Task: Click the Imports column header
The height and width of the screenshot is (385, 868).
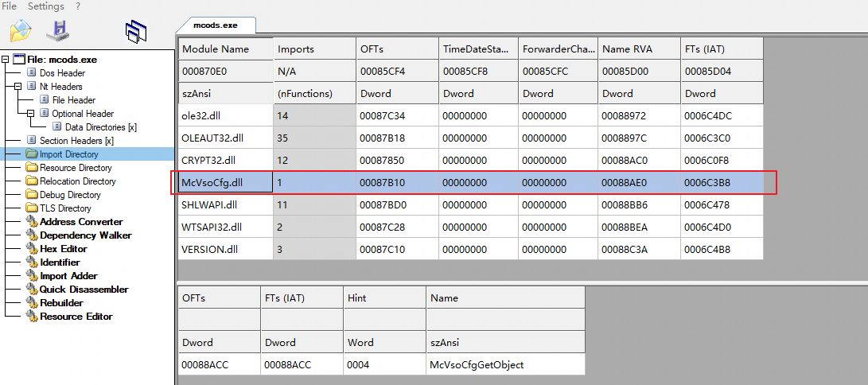Action: click(314, 49)
